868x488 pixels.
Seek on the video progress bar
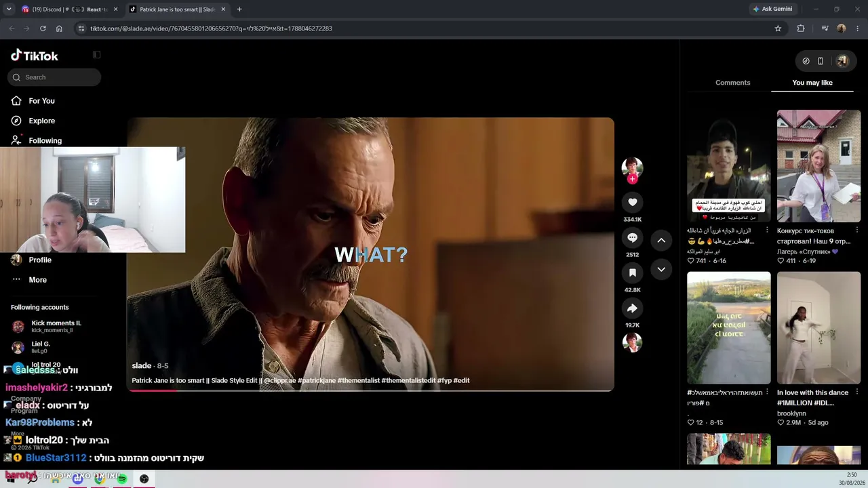pyautogui.click(x=371, y=390)
